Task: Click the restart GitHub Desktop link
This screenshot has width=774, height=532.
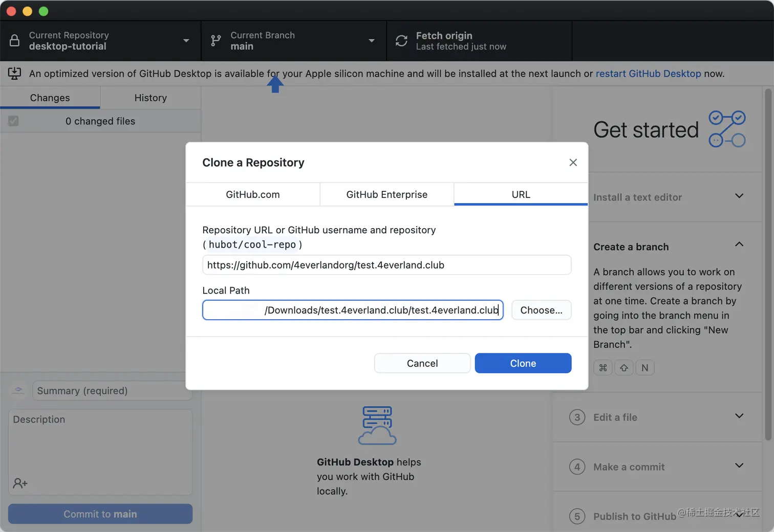Action: click(x=648, y=74)
